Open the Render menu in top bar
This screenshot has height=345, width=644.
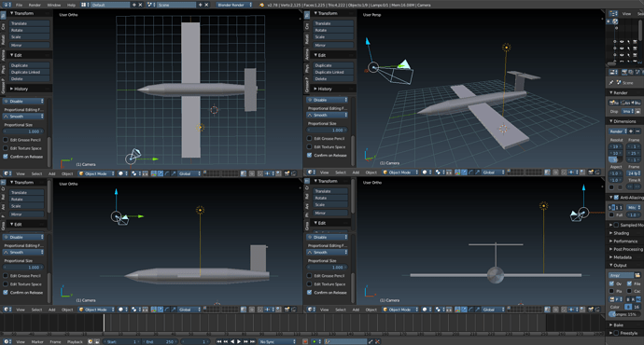pyautogui.click(x=35, y=5)
